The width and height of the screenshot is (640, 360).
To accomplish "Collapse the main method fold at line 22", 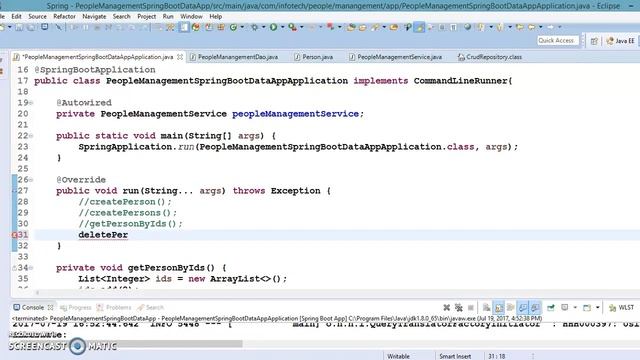I will pyautogui.click(x=31, y=136).
